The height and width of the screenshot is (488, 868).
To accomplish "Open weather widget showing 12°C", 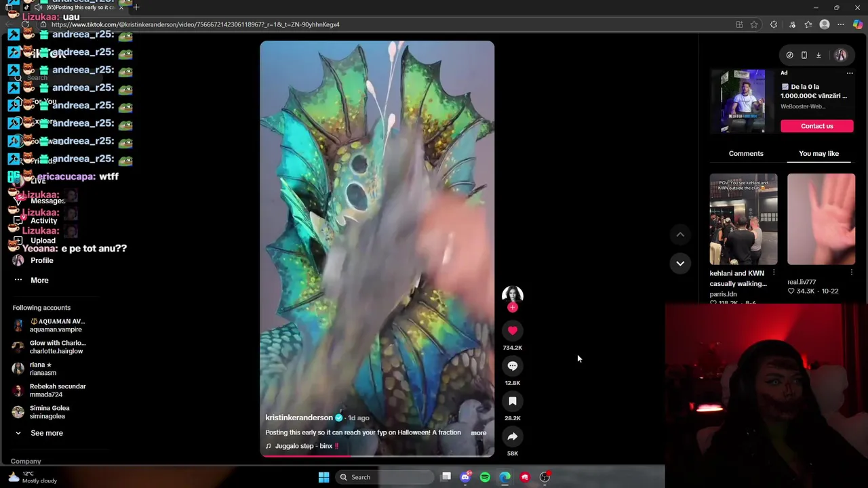I will click(32, 477).
